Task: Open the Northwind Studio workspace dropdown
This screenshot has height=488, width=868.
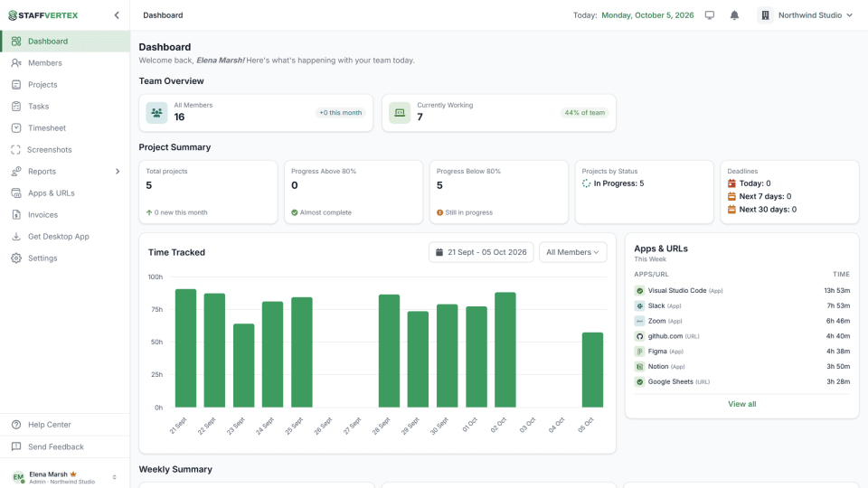Action: (807, 15)
